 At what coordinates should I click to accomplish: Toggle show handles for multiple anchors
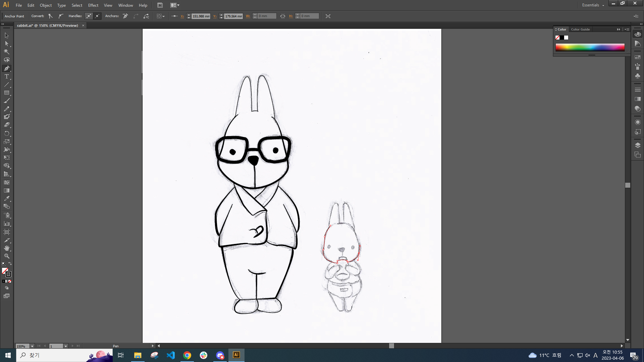point(89,16)
